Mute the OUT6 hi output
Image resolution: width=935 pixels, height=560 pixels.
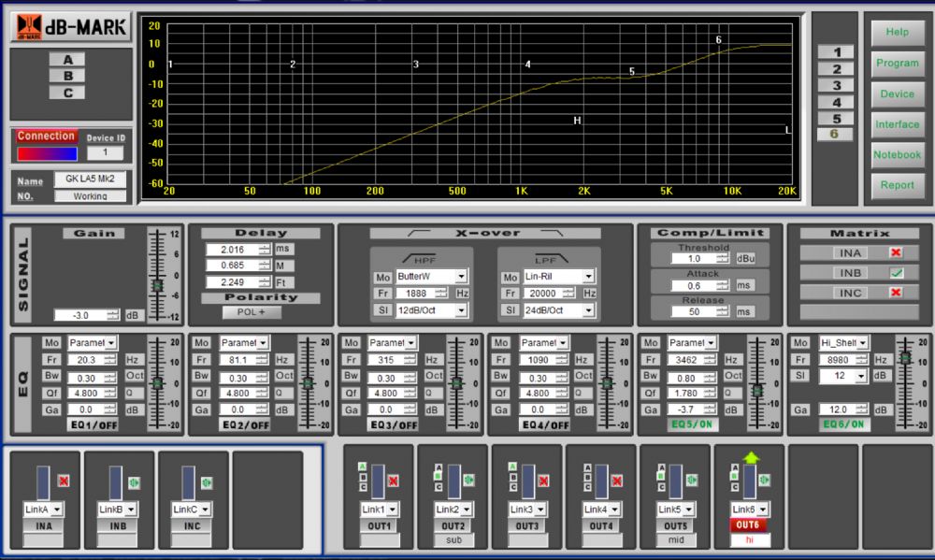(764, 481)
